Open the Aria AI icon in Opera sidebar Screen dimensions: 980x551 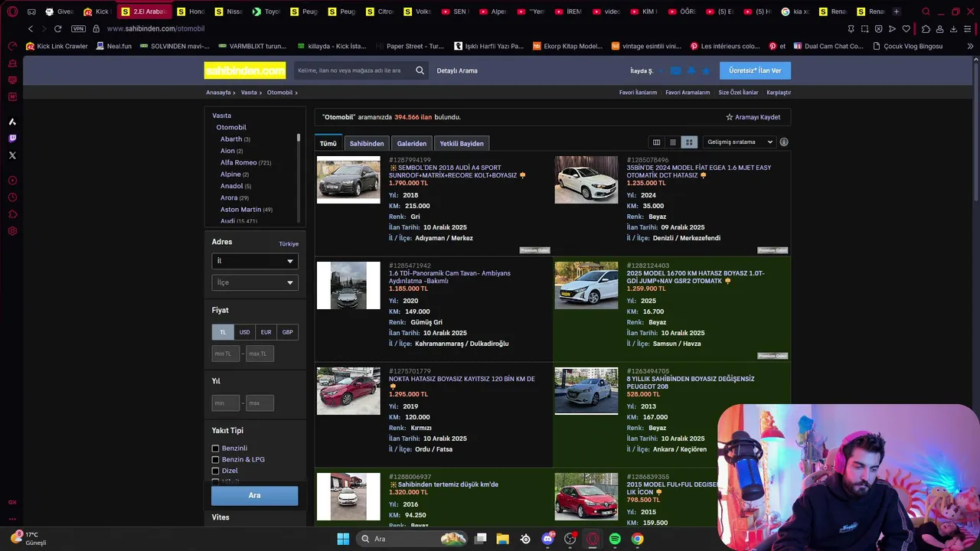[x=12, y=122]
